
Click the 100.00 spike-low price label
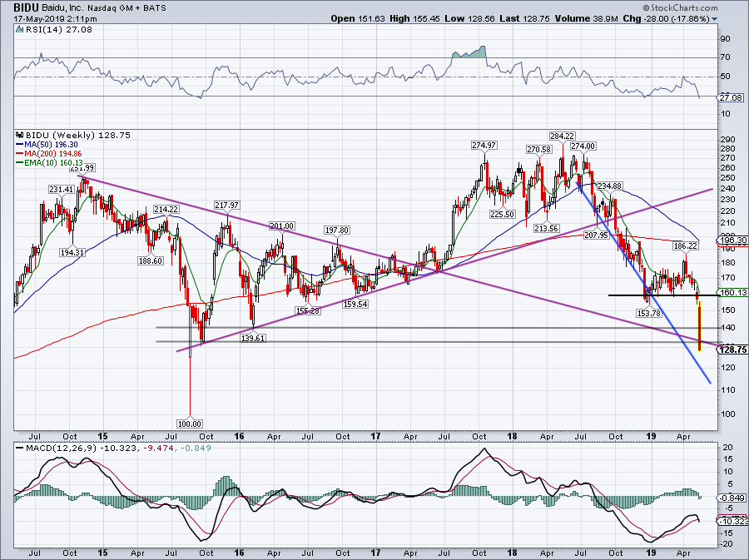point(190,424)
